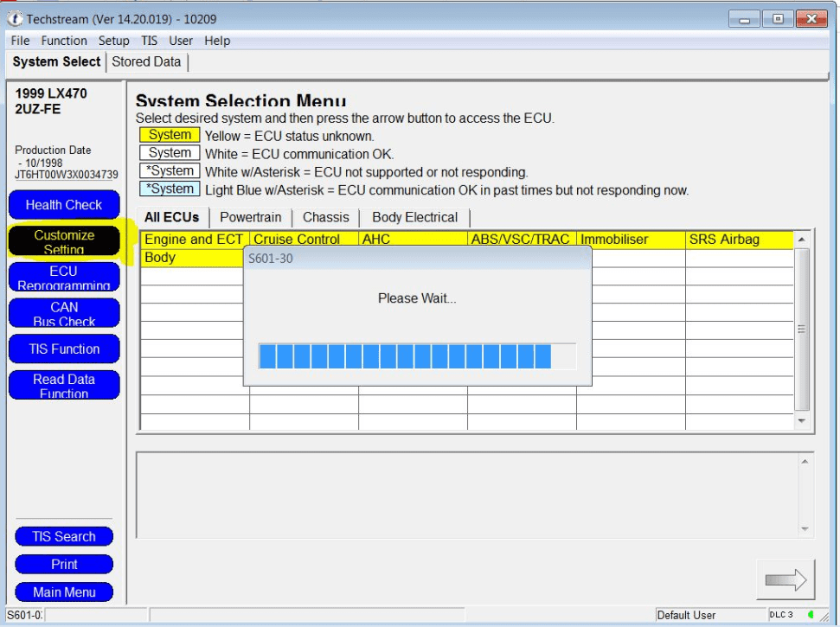Image resolution: width=840 pixels, height=627 pixels.
Task: Click the yellow System legend box
Action: 170,135
